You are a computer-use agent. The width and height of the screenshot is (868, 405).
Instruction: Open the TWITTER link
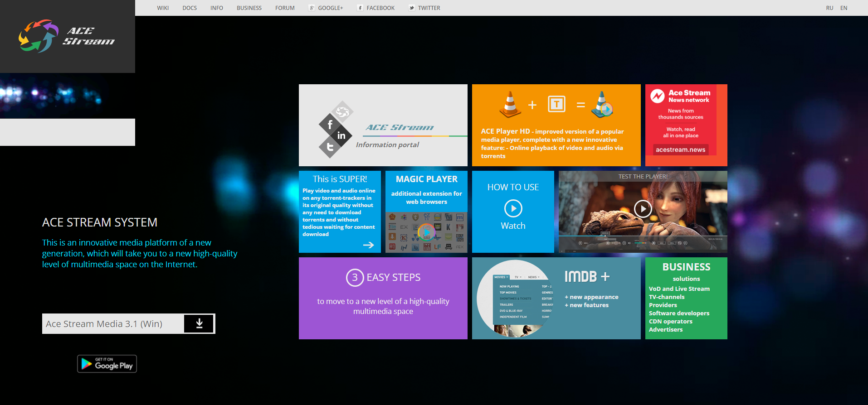pos(429,8)
